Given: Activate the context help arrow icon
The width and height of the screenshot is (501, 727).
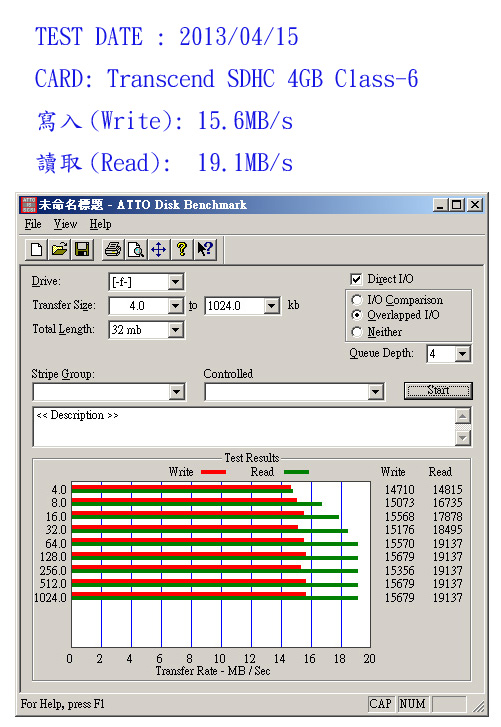Looking at the screenshot, I should click(x=204, y=249).
